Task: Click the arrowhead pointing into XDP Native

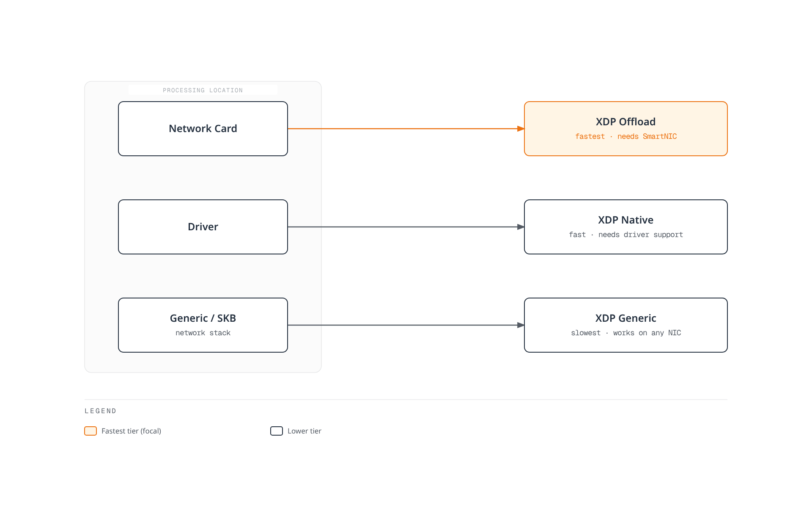Action: pos(521,227)
